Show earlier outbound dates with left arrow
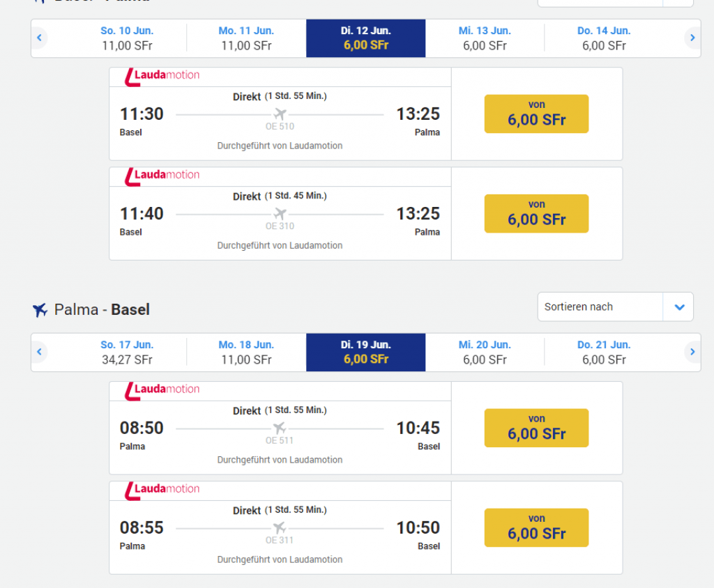The height and width of the screenshot is (588, 714). [x=40, y=38]
